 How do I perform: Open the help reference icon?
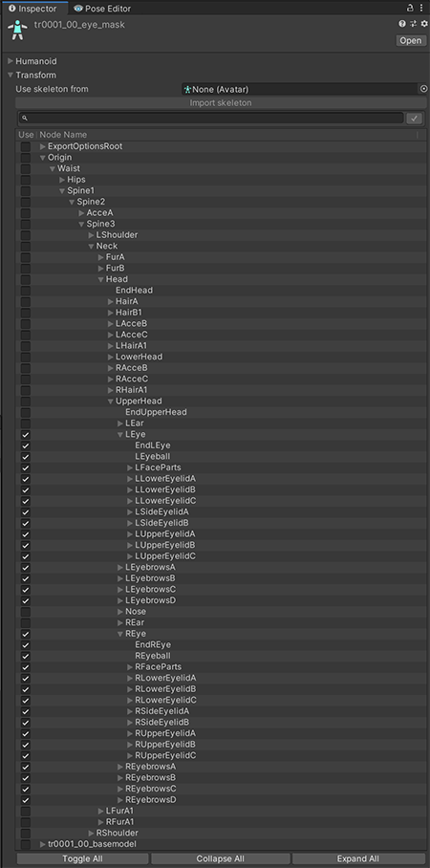(x=402, y=24)
